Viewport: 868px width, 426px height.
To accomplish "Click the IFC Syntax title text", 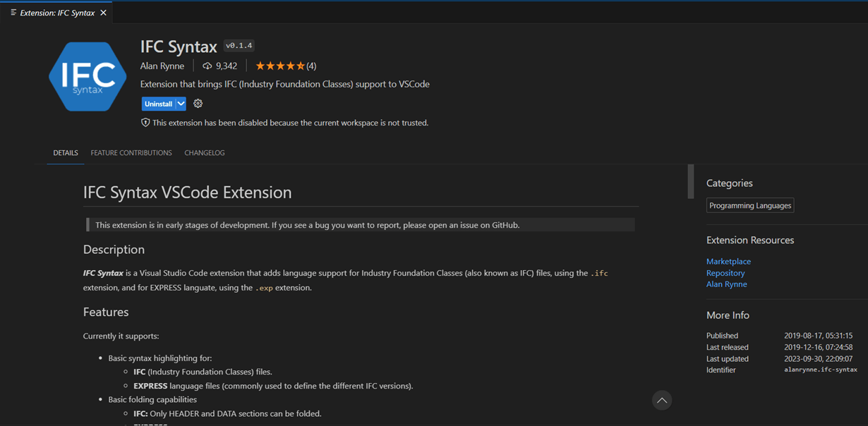I will point(179,47).
